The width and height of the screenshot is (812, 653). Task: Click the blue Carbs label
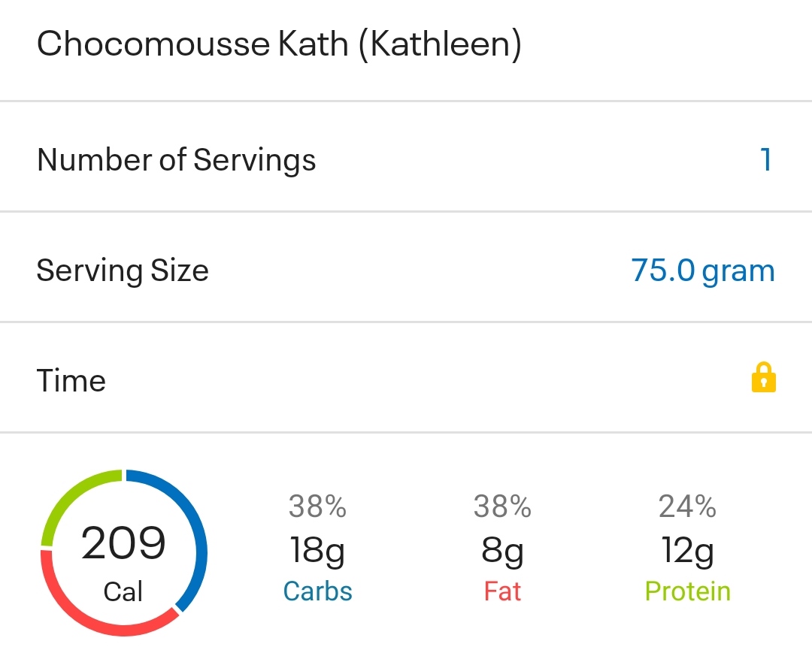pyautogui.click(x=317, y=591)
